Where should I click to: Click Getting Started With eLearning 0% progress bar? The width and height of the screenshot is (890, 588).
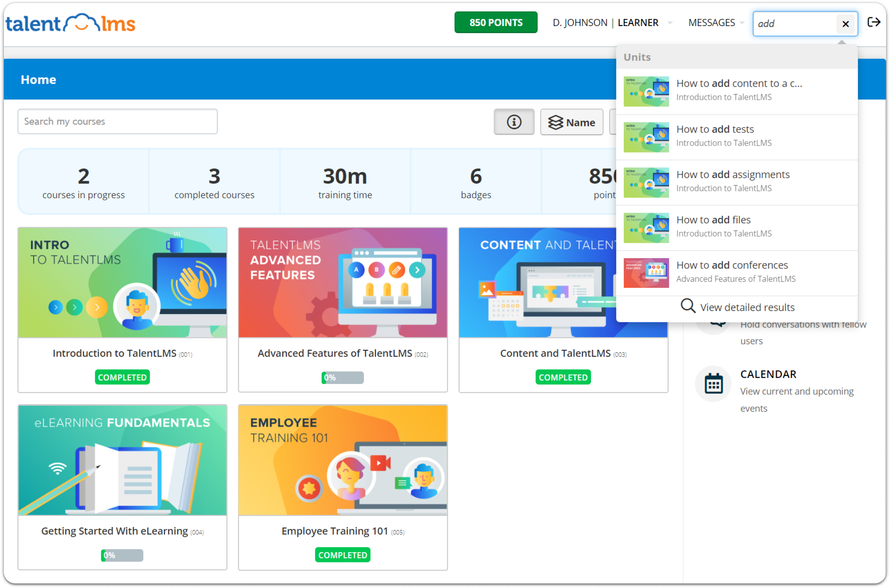click(x=122, y=555)
